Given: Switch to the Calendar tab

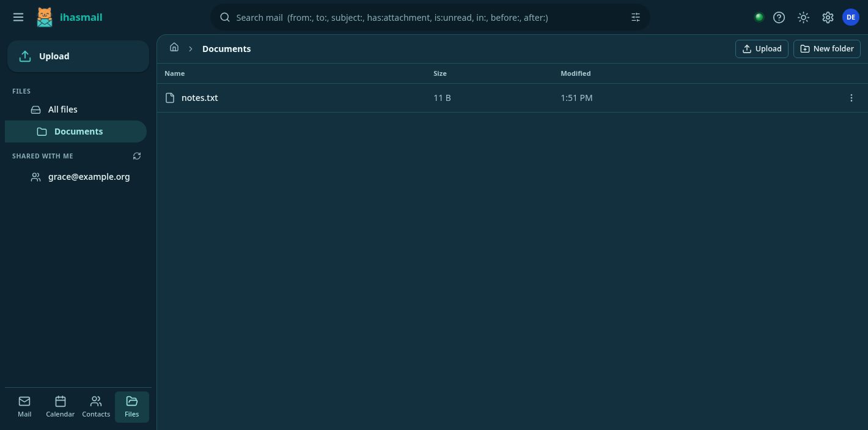Looking at the screenshot, I should [x=61, y=407].
